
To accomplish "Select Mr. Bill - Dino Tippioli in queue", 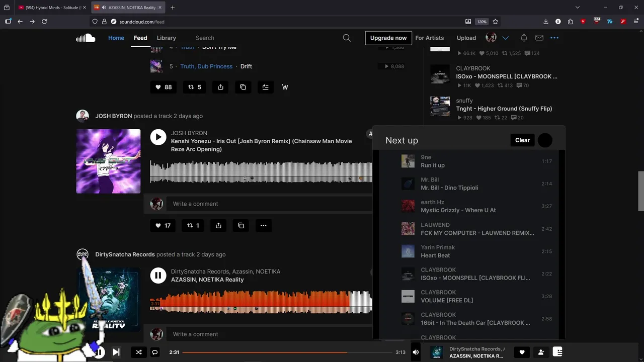I will [469, 184].
